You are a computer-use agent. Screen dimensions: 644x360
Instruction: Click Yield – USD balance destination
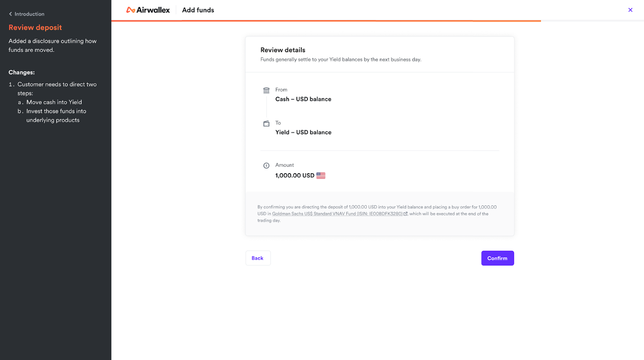click(x=303, y=132)
